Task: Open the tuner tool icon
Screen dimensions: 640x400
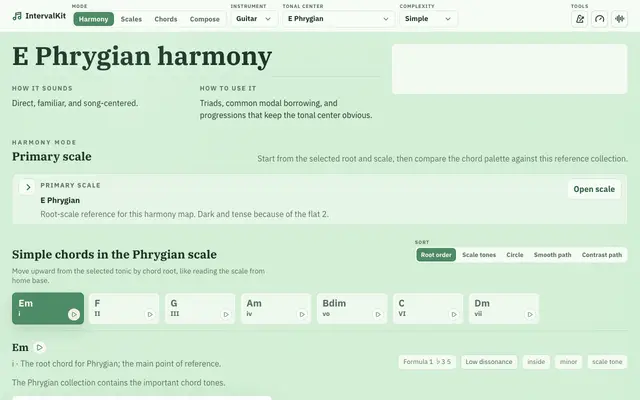Action: pos(580,19)
